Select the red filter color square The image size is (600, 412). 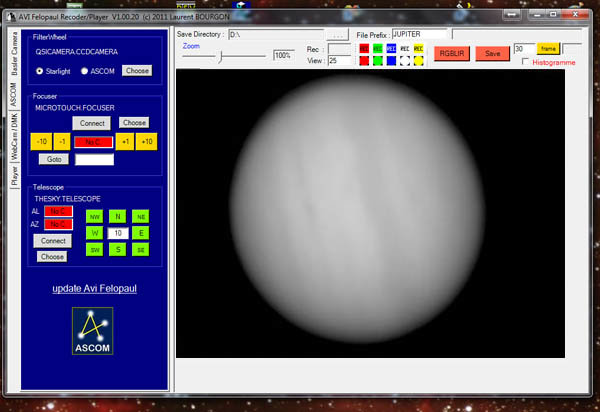[364, 60]
